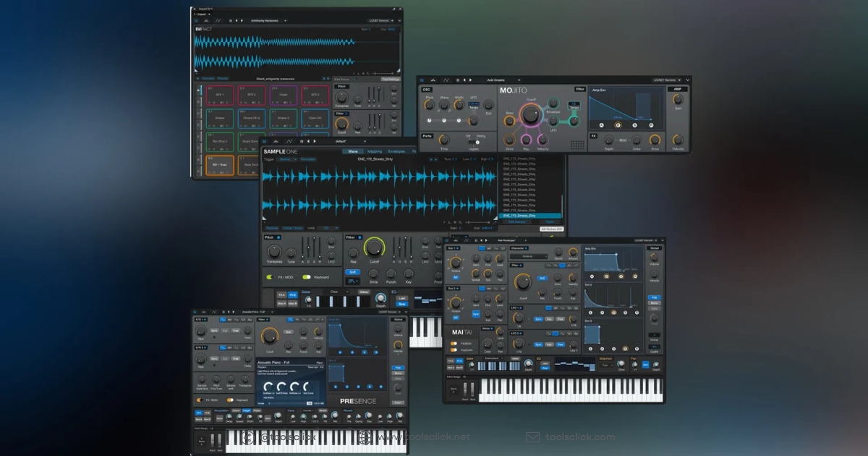The image size is (868, 456).
Task: Click the Pad Settings button in Impact
Action: pos(391,79)
